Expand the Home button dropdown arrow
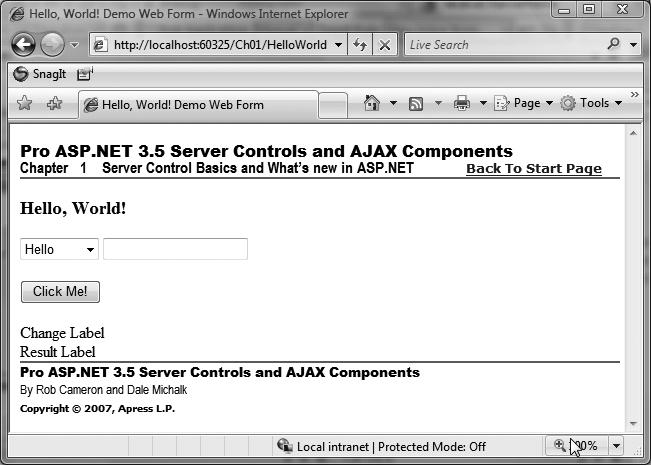 click(x=393, y=103)
